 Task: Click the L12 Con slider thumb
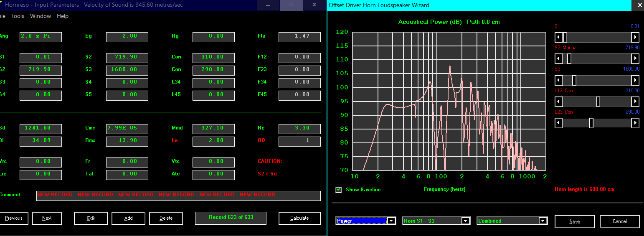598,102
